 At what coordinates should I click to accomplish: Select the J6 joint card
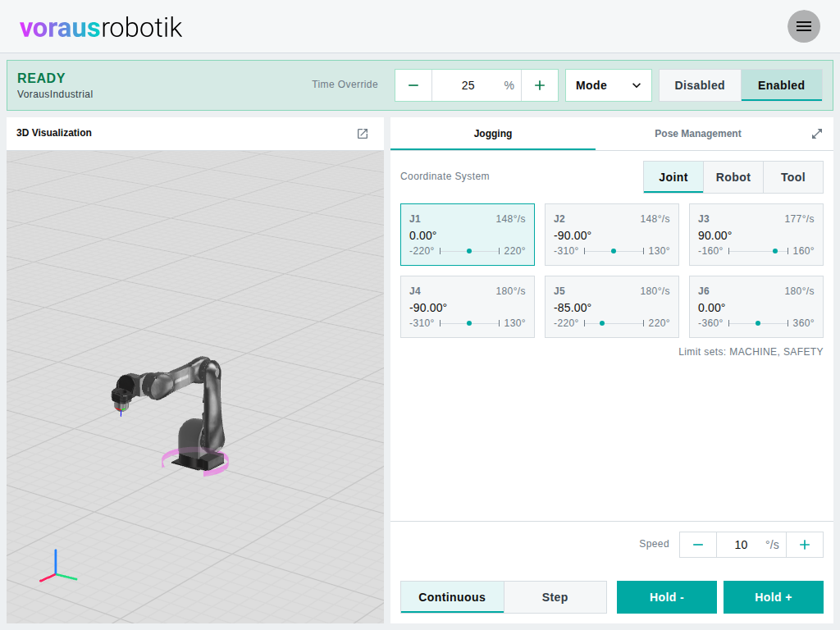tap(756, 307)
